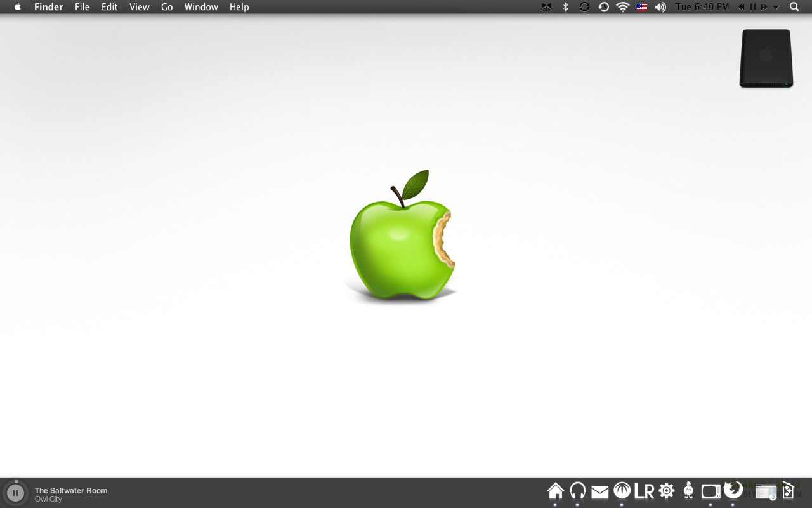Viewport: 812px width, 508px height.
Task: Open the duck chat app in dock
Action: pos(688,490)
